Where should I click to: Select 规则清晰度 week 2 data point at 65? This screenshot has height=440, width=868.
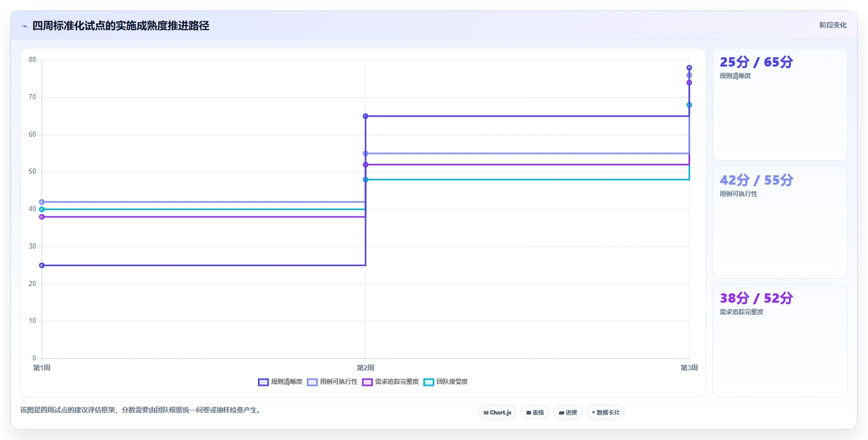click(366, 116)
